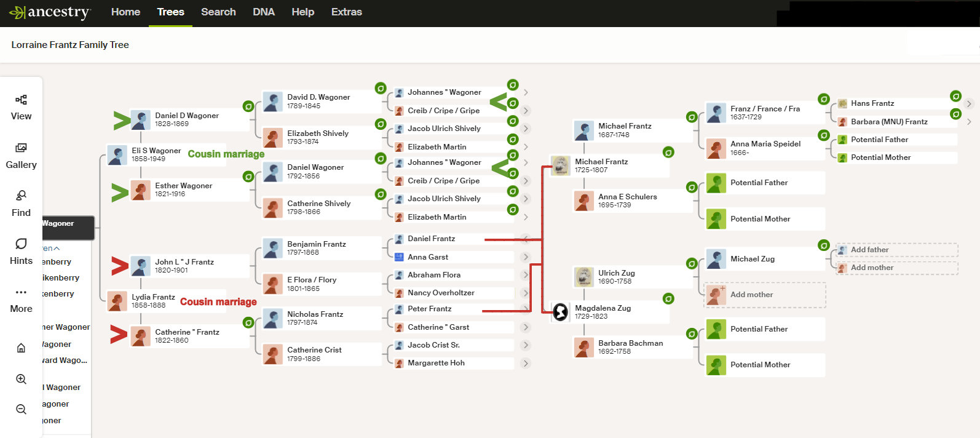
Task: Select the Magdalena Zug photo thumbnail
Action: point(561,313)
